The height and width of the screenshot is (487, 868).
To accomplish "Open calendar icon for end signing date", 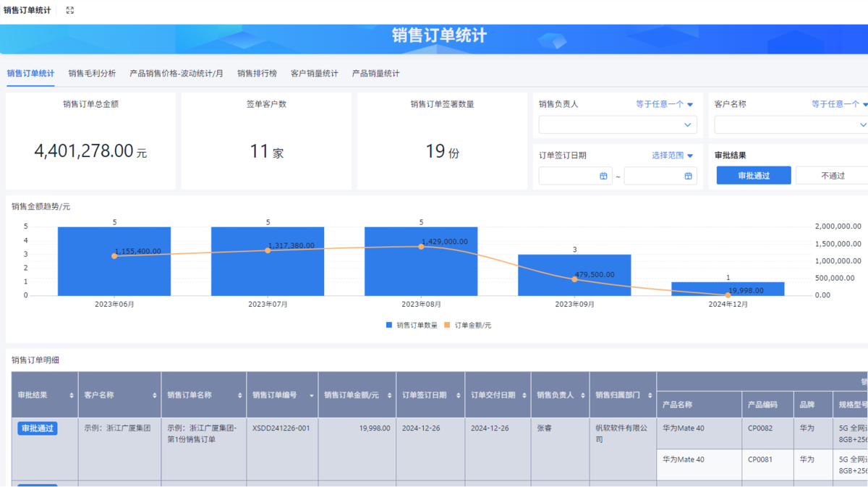I will [x=688, y=176].
